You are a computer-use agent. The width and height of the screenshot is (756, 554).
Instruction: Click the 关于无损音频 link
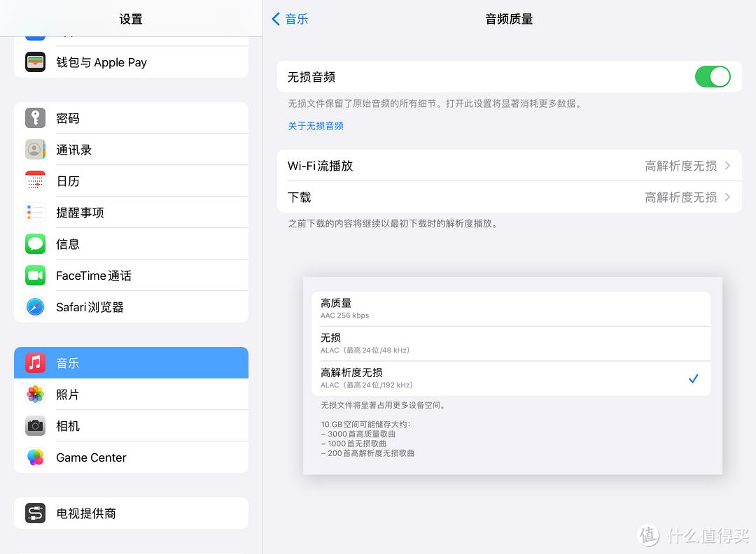pos(316,126)
